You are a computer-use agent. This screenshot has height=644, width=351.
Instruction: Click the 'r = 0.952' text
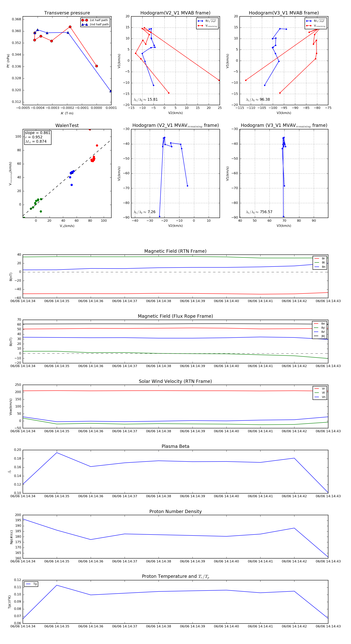tap(34, 137)
